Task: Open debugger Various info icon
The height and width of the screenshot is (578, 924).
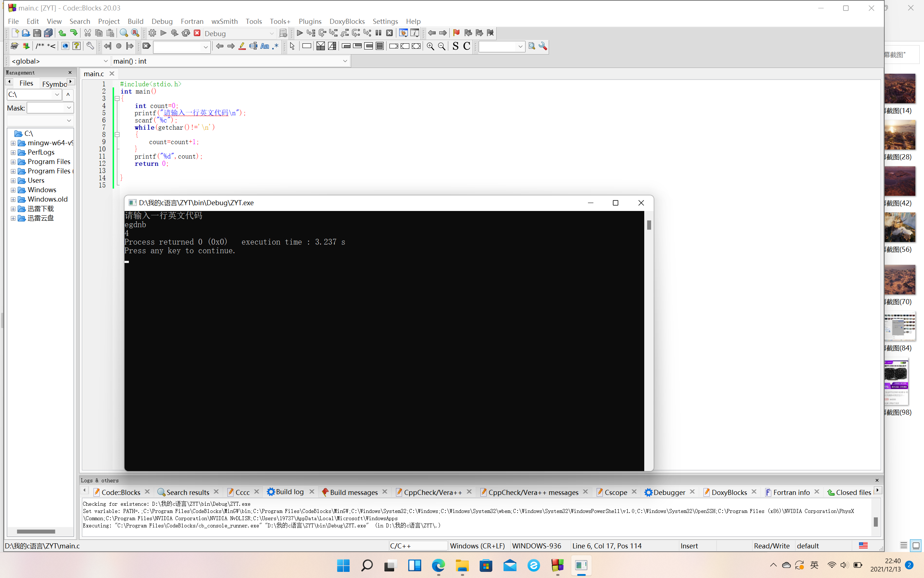Action: [x=415, y=33]
